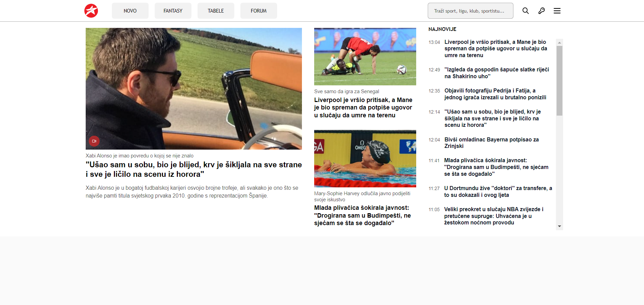The height and width of the screenshot is (305, 644).
Task: Open the FANTASY tab
Action: pyautogui.click(x=173, y=11)
